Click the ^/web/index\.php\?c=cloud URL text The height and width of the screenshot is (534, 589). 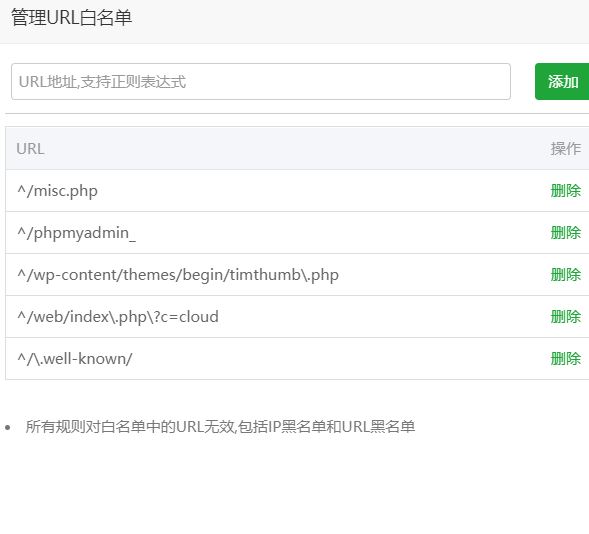point(118,317)
